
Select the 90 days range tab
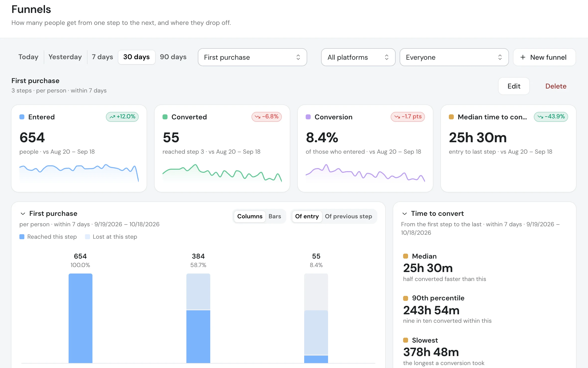(173, 57)
